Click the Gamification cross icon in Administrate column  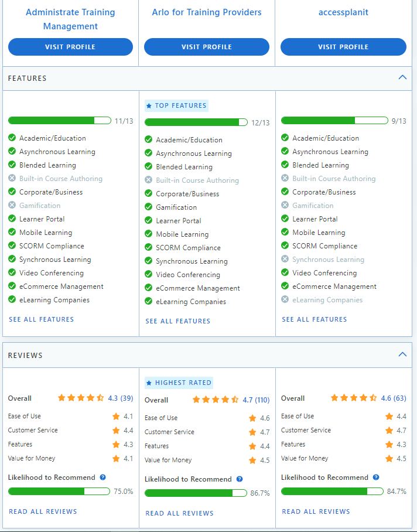tap(12, 205)
